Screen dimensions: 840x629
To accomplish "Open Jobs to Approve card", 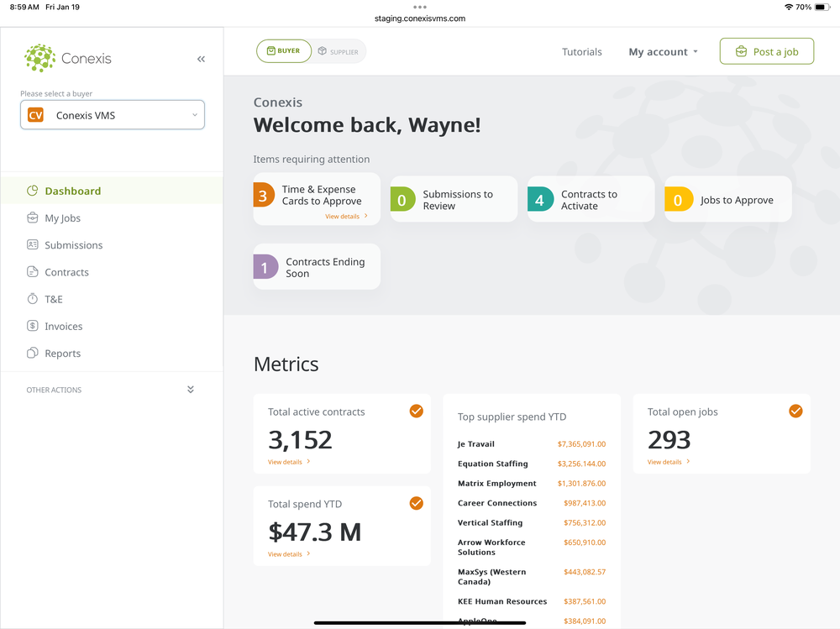I will 728,199.
